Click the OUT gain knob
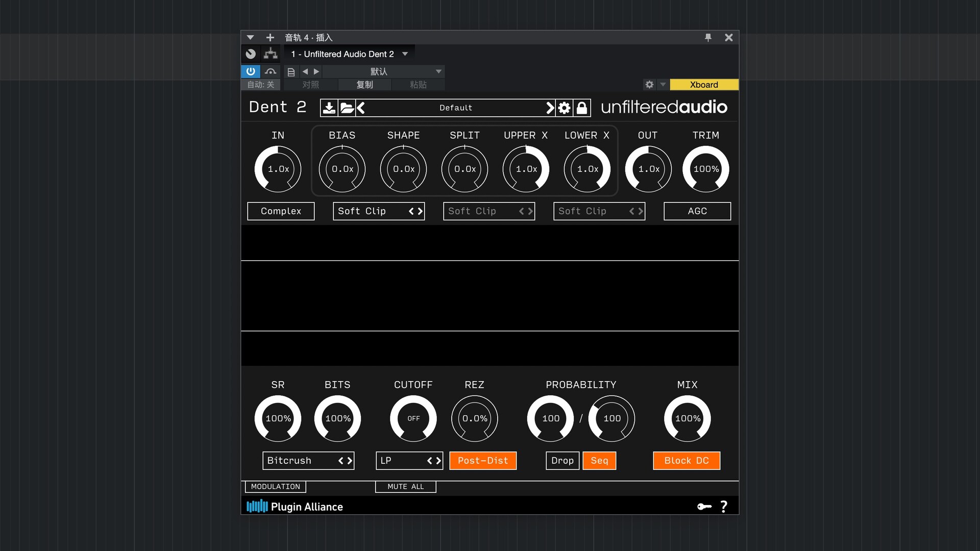980x551 pixels. point(648,169)
